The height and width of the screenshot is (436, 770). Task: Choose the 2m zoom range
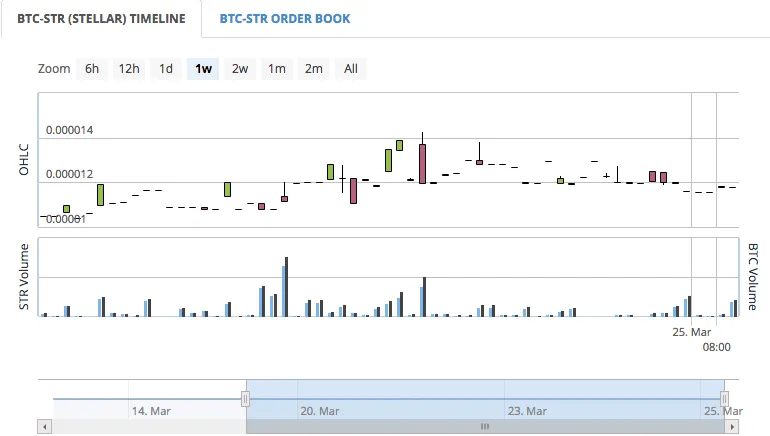[313, 69]
